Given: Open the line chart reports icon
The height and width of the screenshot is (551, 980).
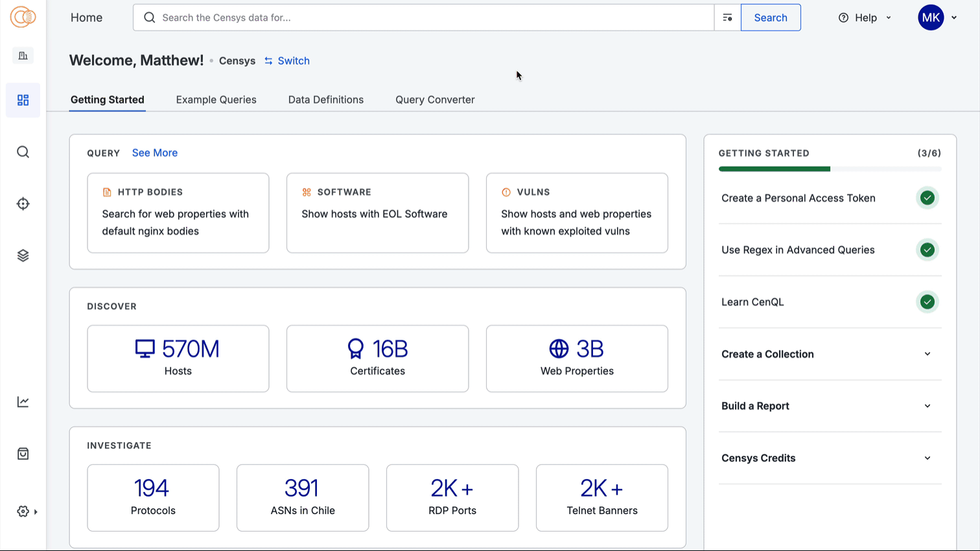Looking at the screenshot, I should coord(23,402).
